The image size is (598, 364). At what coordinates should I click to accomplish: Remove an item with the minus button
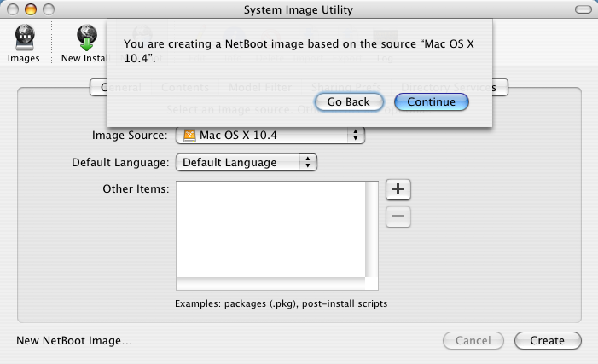point(398,217)
